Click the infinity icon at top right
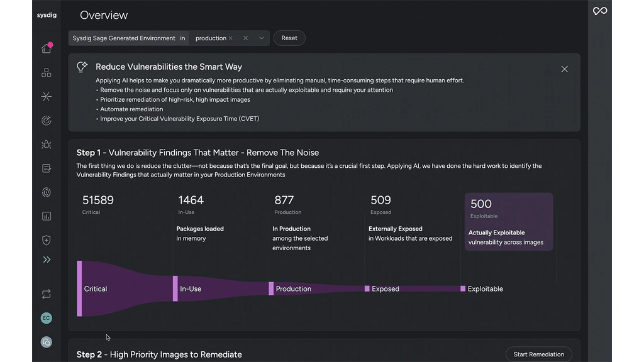 pos(599,11)
